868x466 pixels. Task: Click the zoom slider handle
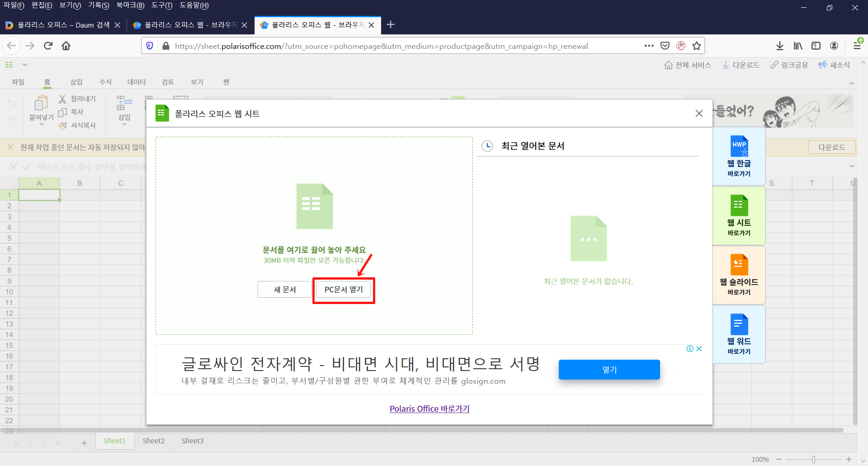click(x=814, y=459)
